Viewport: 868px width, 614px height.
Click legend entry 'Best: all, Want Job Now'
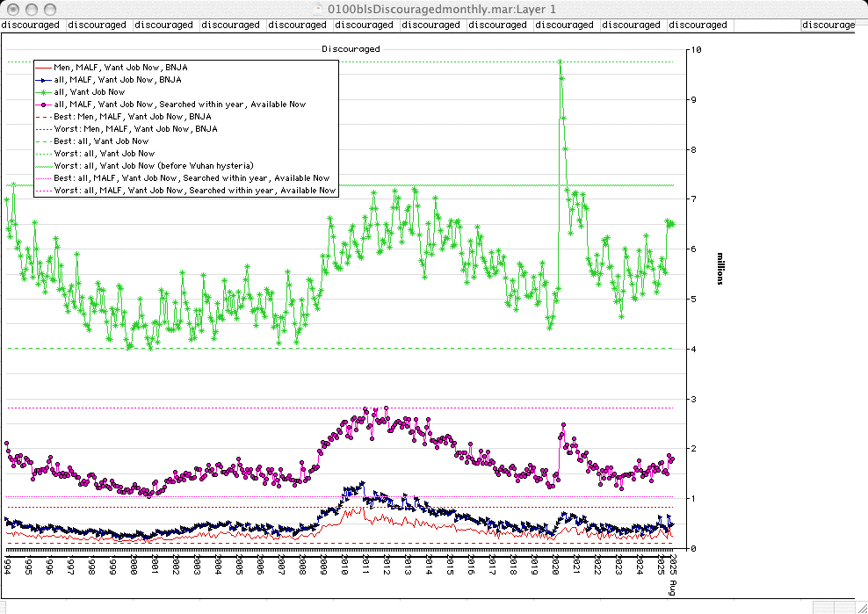click(x=101, y=141)
